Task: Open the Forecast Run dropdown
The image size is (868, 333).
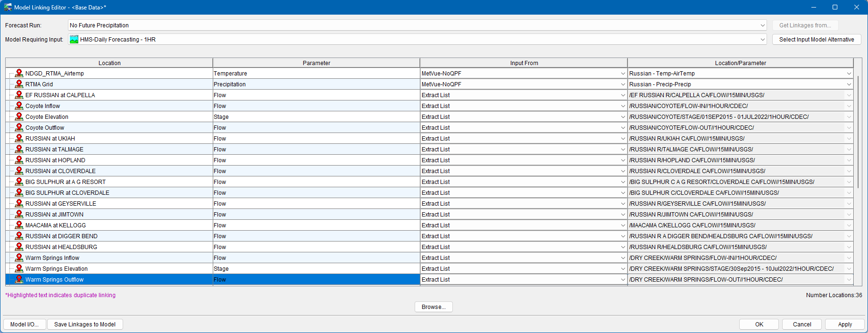Action: [763, 25]
